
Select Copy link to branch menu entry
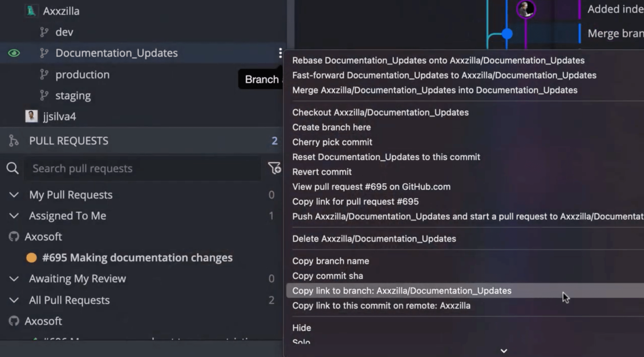click(x=401, y=291)
